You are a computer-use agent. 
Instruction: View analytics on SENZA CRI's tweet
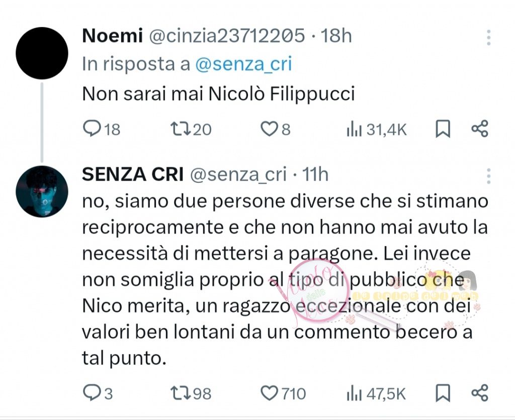point(354,393)
